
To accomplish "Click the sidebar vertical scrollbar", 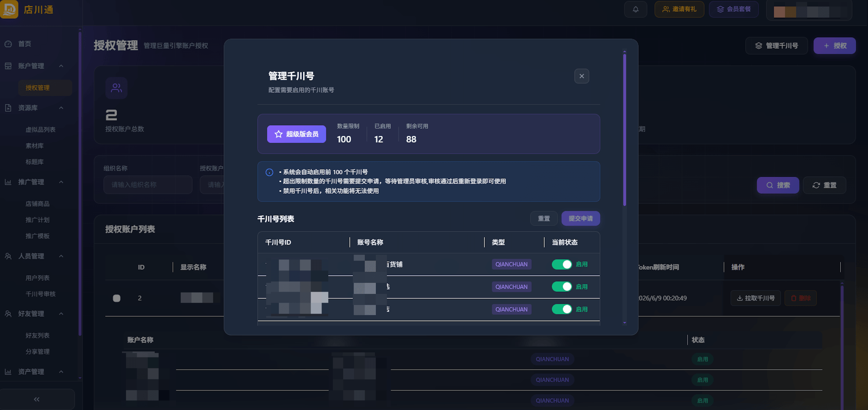I will [x=80, y=184].
